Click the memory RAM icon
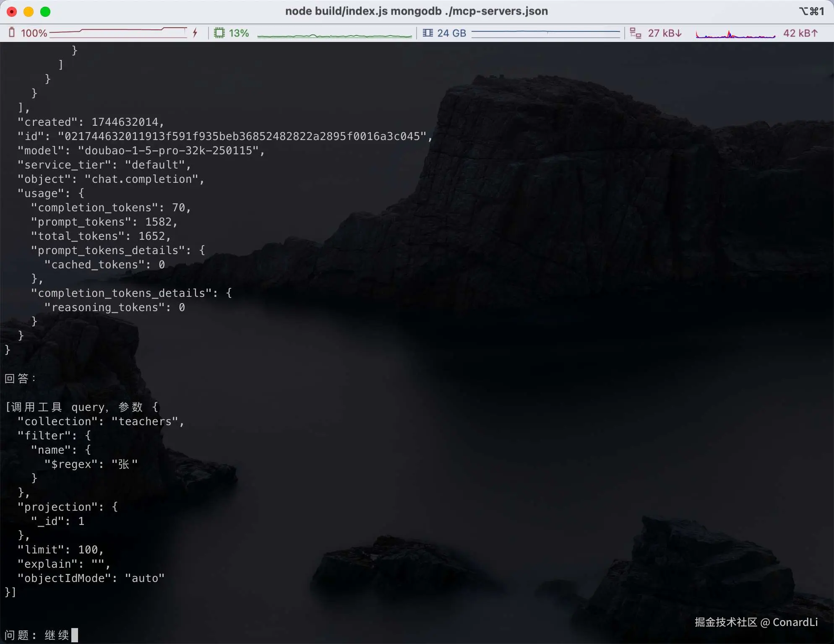The height and width of the screenshot is (644, 834). click(427, 33)
